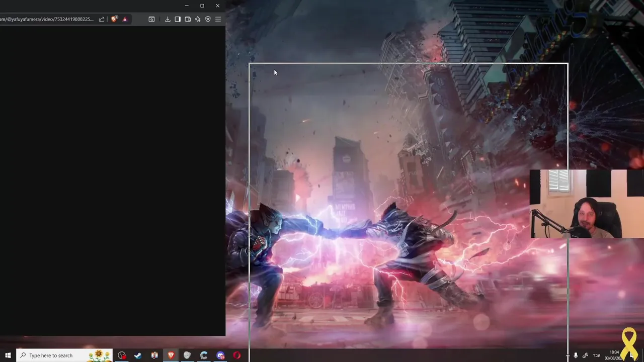Open the browser Downloads icon
The width and height of the screenshot is (644, 362).
[168, 19]
